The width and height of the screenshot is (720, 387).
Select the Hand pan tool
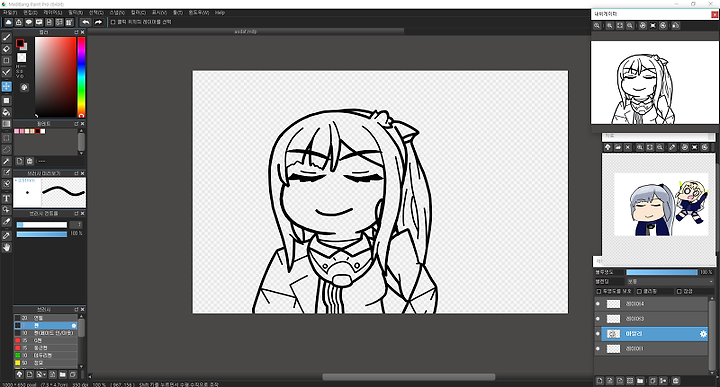6,247
